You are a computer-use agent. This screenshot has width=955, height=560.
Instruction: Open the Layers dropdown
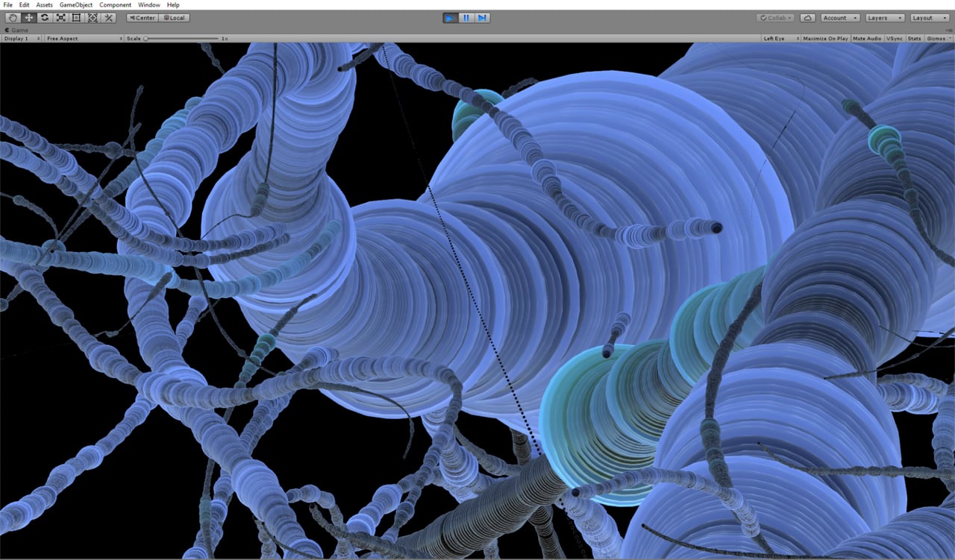pyautogui.click(x=885, y=18)
